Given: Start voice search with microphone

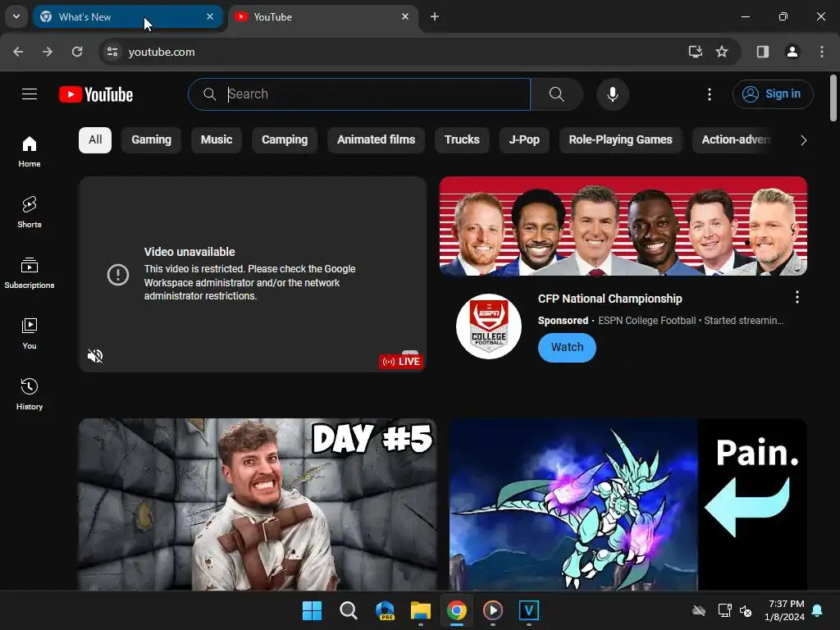Looking at the screenshot, I should [612, 94].
